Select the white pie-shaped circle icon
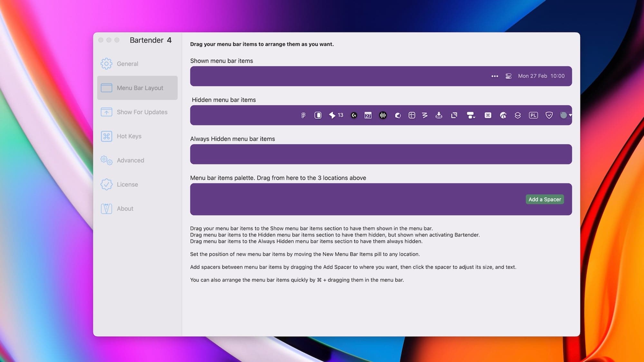Screen dimensions: 644x362 (x=398, y=115)
